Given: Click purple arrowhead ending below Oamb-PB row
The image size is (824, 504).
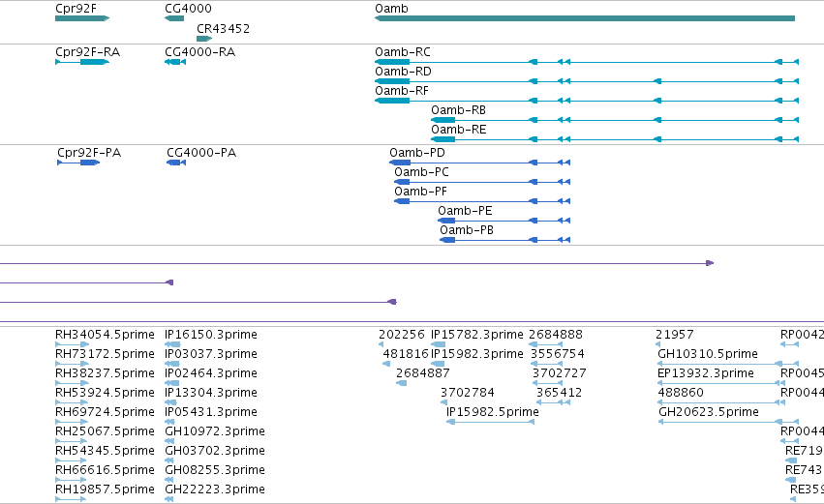Looking at the screenshot, I should click(x=392, y=302).
